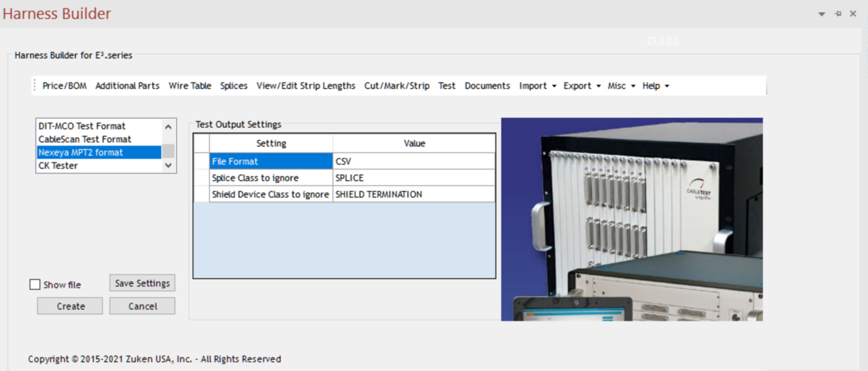Viewport: 868px width, 371px height.
Task: Close the Harness Builder panel
Action: (853, 14)
